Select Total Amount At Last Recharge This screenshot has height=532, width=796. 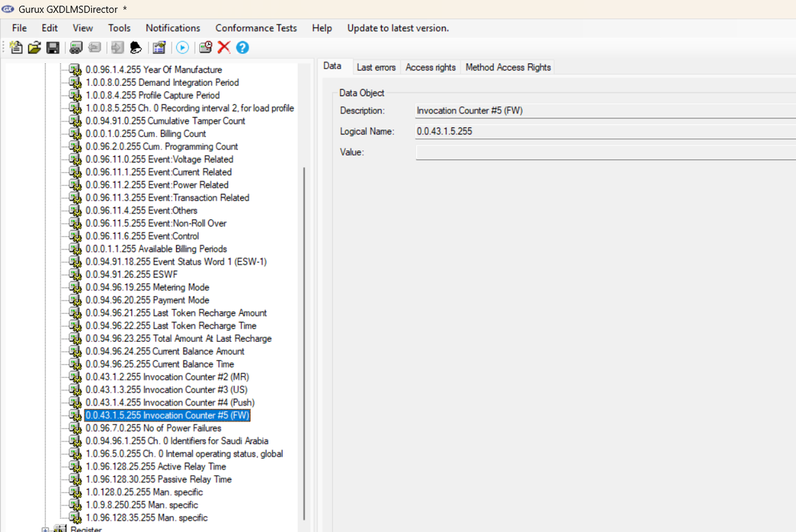[179, 338]
